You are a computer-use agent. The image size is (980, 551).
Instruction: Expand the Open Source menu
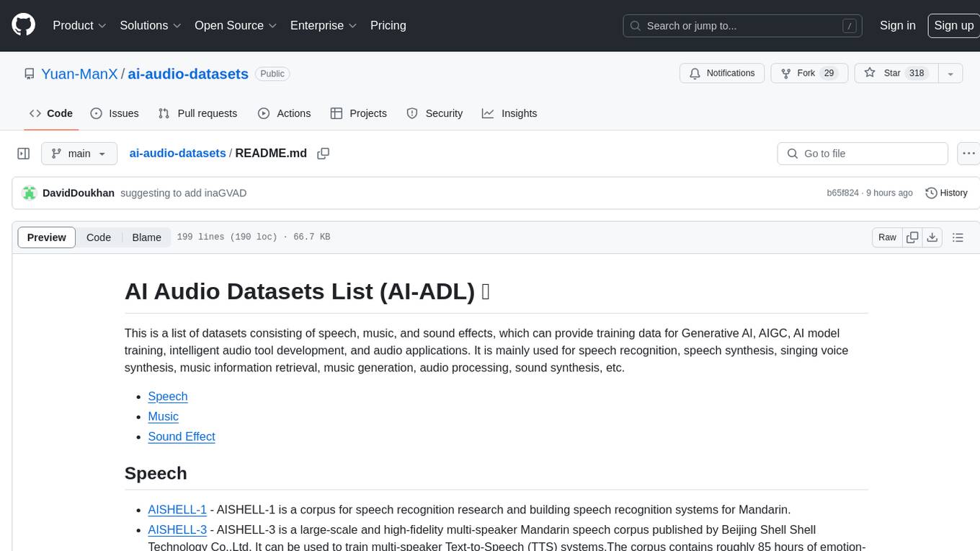[x=236, y=25]
